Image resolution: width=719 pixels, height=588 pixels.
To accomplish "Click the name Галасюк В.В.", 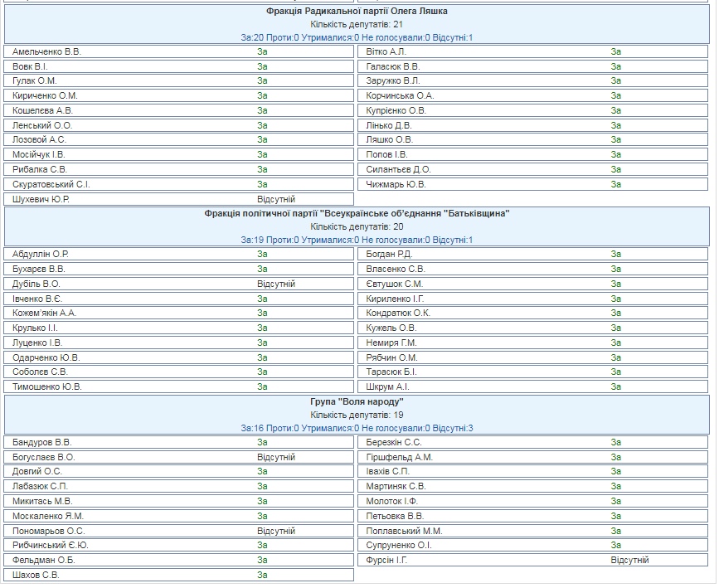I will click(393, 66).
